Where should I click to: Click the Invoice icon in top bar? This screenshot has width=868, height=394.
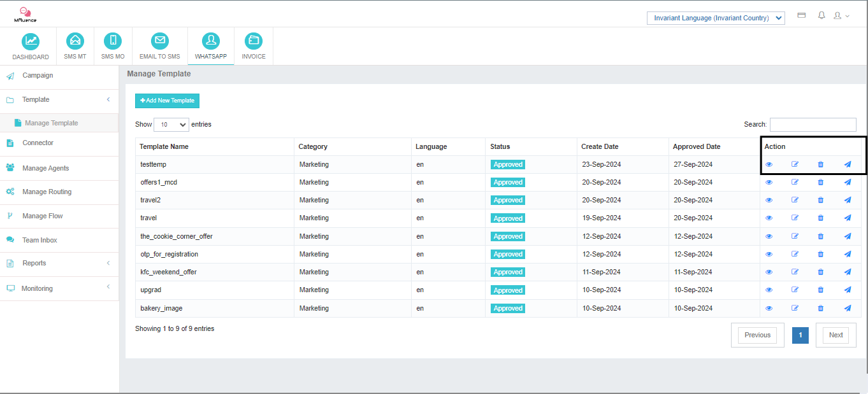click(x=254, y=41)
